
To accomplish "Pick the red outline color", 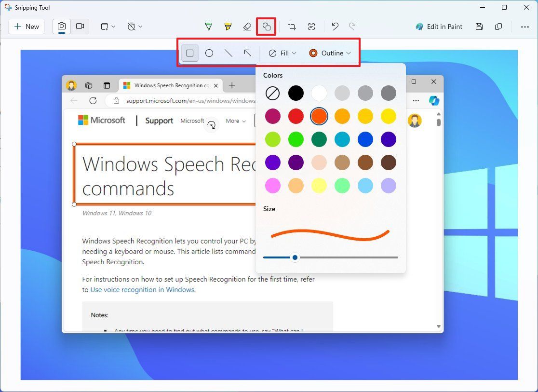I will pos(296,116).
